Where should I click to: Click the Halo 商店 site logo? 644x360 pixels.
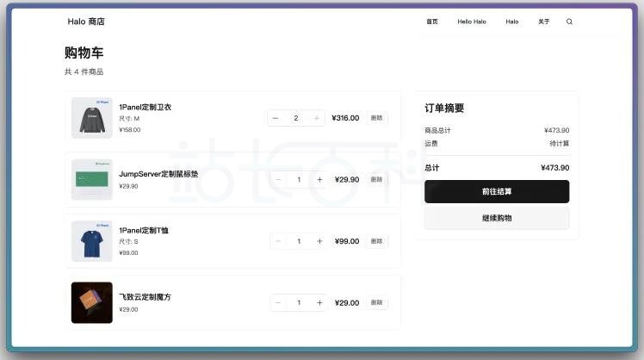86,22
